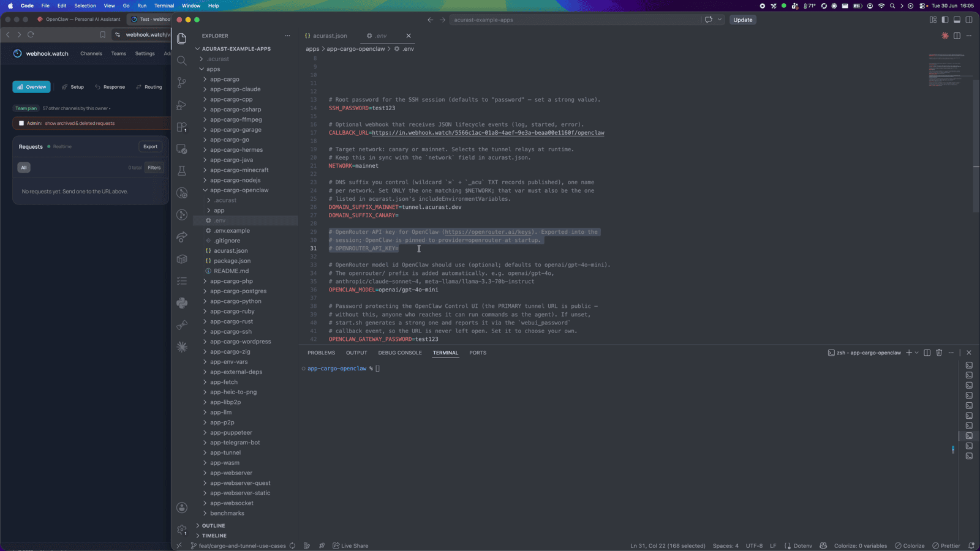Toggle bottom panel layout icon
980x551 pixels.
(x=957, y=20)
